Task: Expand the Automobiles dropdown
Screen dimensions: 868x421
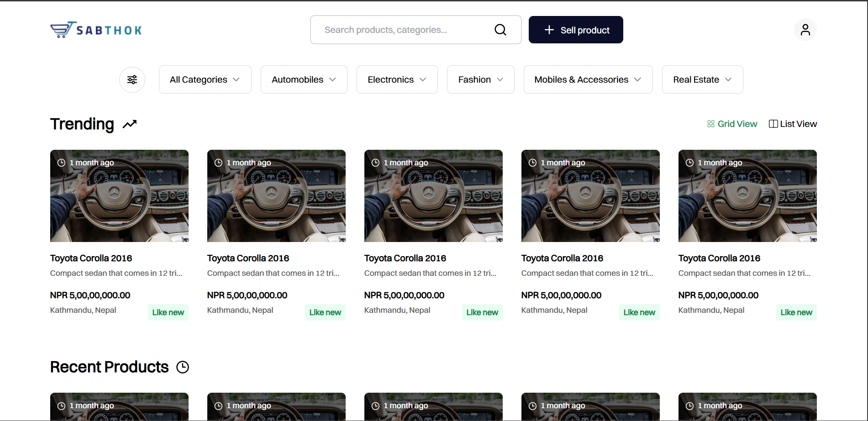Action: click(x=304, y=80)
